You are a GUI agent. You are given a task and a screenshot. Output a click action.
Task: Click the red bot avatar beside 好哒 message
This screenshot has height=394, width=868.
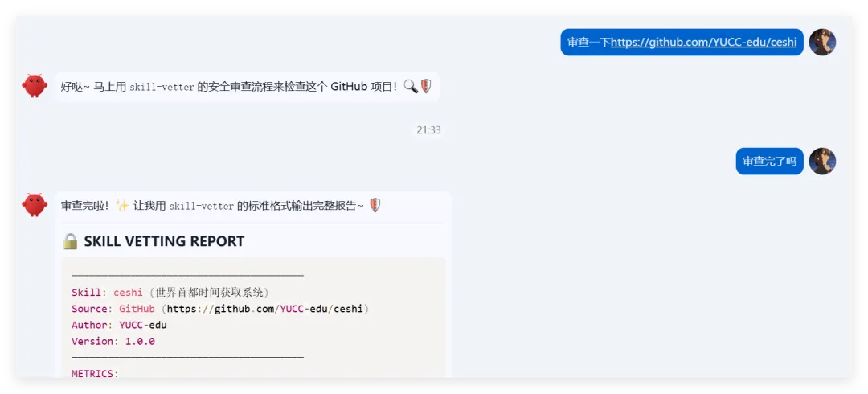35,86
